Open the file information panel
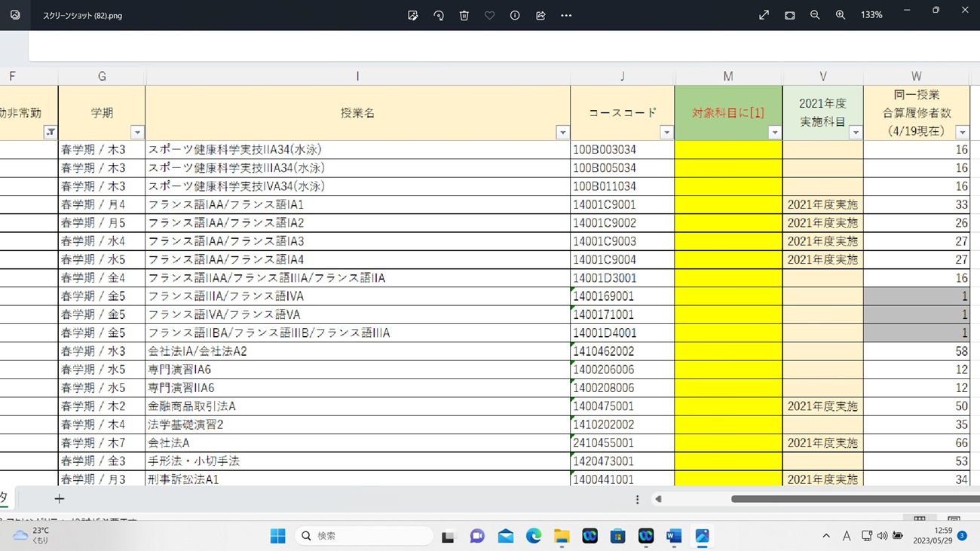The height and width of the screenshot is (551, 980). 515,15
